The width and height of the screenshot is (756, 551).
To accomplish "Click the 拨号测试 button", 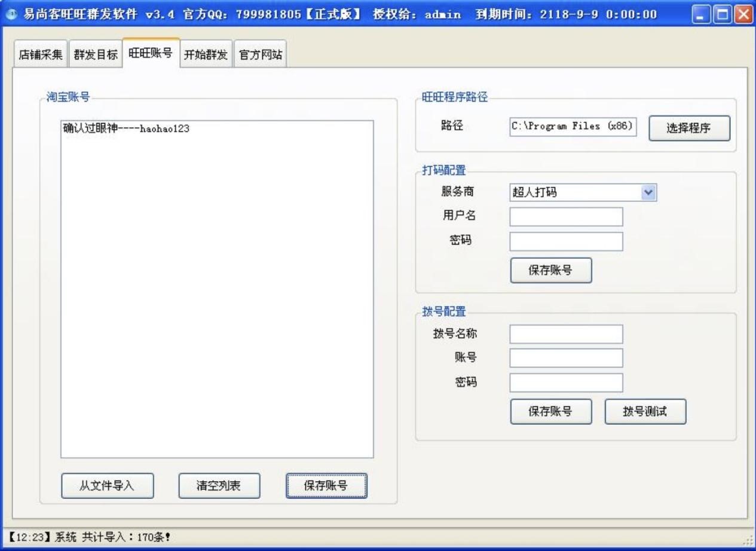I will pos(645,412).
